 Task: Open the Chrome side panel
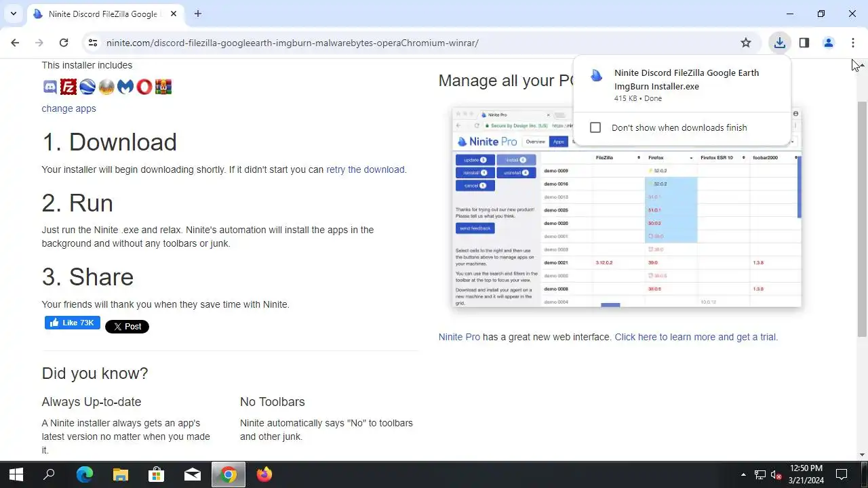click(804, 43)
